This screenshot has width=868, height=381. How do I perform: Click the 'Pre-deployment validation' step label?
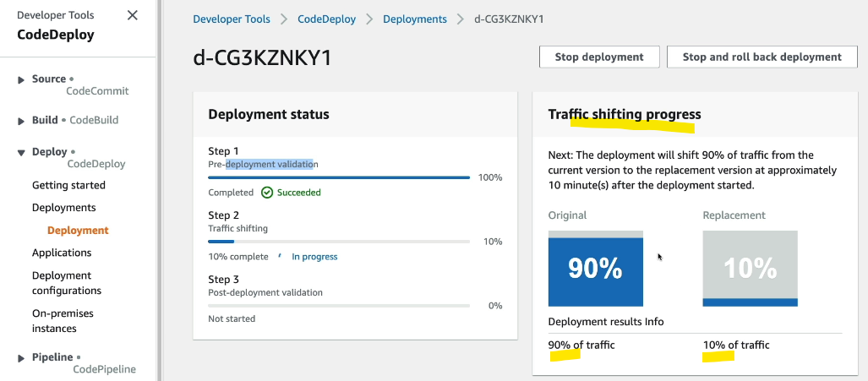(x=263, y=164)
